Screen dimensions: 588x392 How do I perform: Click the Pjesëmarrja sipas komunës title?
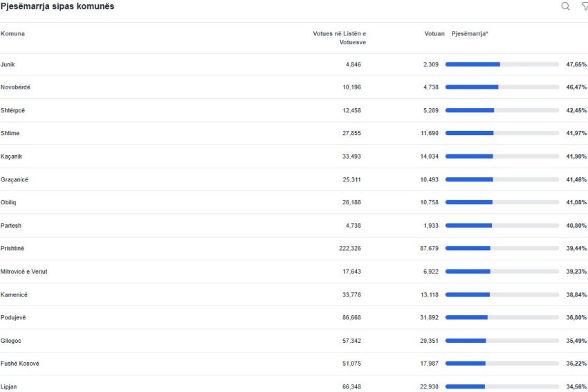pyautogui.click(x=57, y=6)
